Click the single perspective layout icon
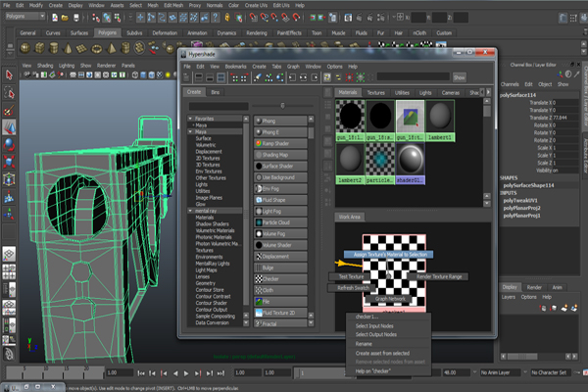Viewport: 588px width, 392px height. (x=9, y=254)
